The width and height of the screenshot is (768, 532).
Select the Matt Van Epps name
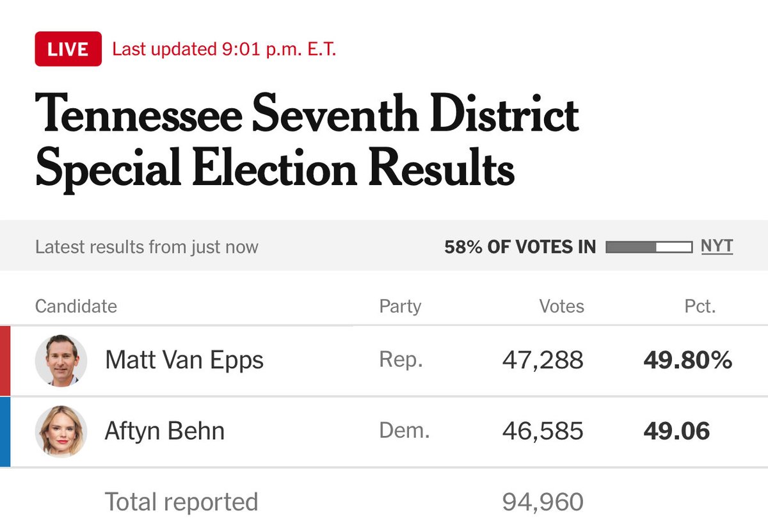[184, 360]
